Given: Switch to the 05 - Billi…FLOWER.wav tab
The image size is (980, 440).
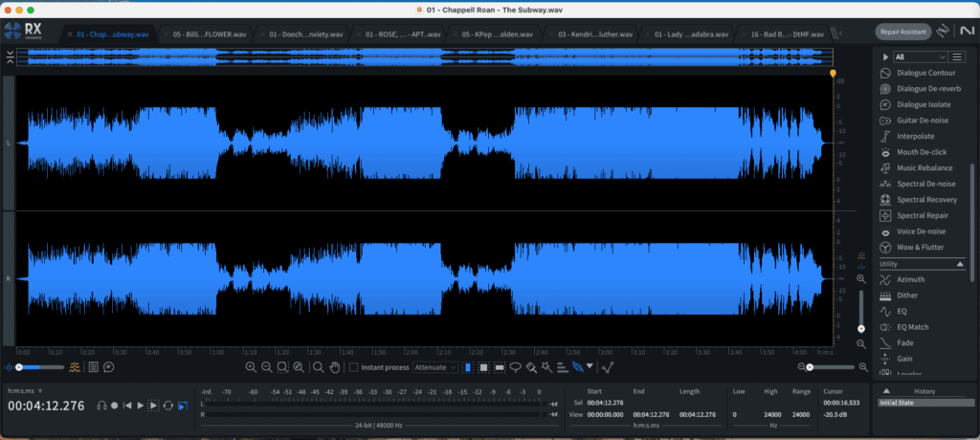Looking at the screenshot, I should 205,34.
